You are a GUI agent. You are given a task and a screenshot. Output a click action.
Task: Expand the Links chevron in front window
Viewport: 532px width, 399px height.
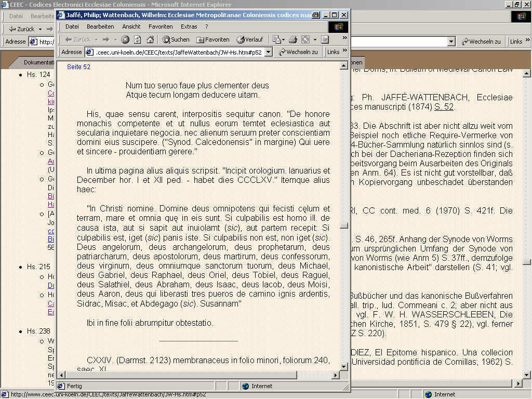[x=345, y=50]
